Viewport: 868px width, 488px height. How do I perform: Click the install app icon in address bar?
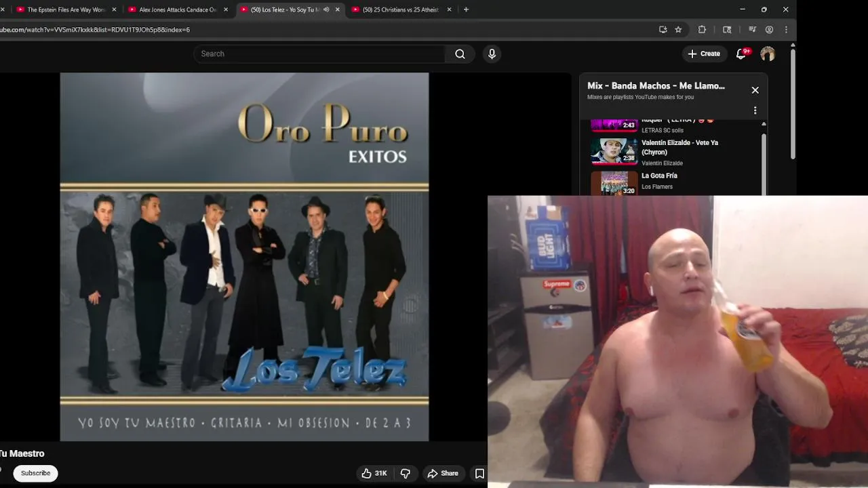663,30
